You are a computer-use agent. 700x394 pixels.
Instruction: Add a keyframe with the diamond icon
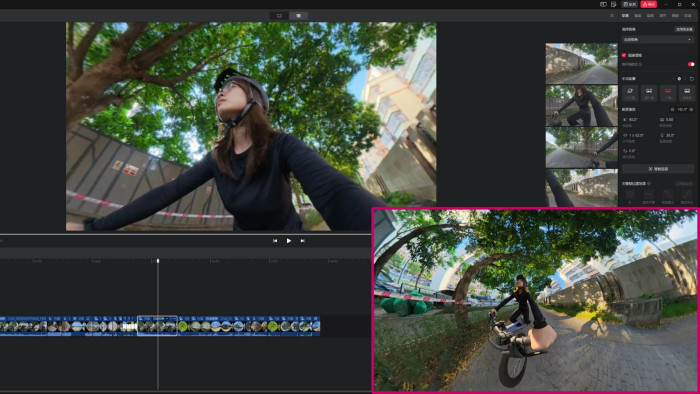pos(679,79)
